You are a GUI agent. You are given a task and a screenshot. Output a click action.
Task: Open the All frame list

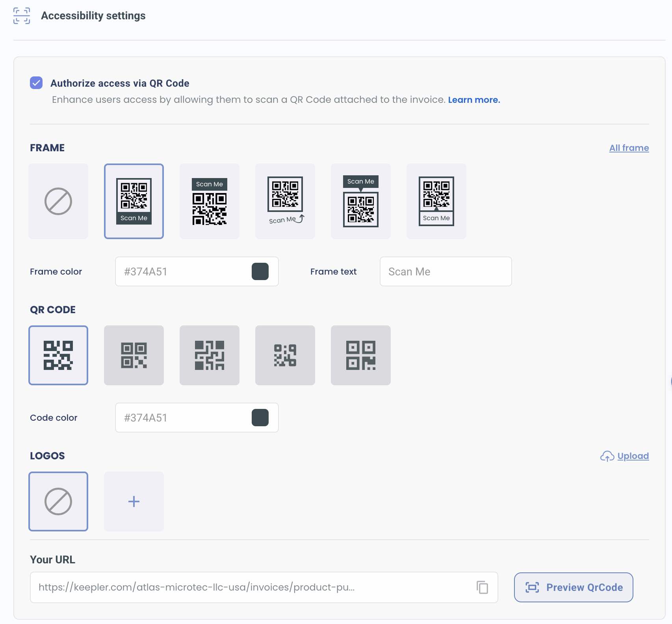tap(629, 148)
